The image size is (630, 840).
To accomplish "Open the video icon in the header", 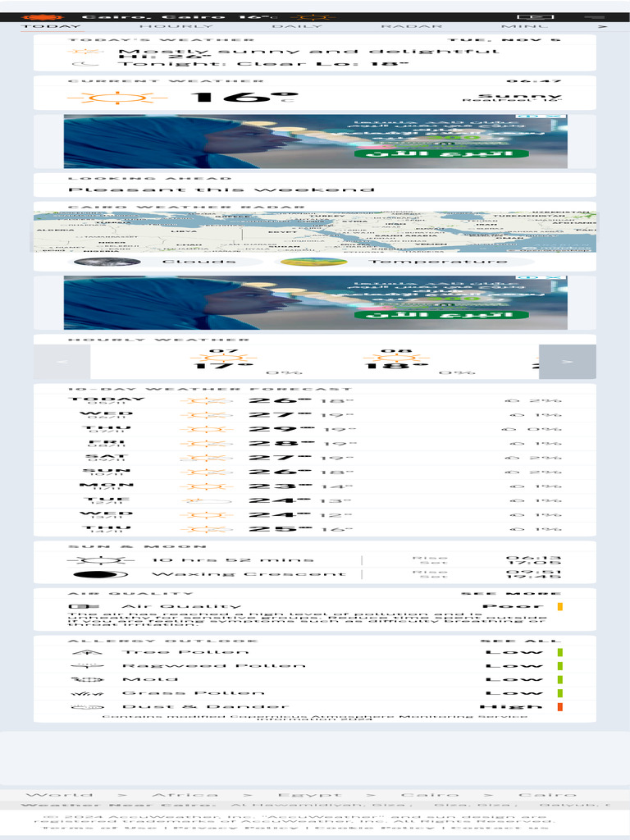I will (x=535, y=17).
